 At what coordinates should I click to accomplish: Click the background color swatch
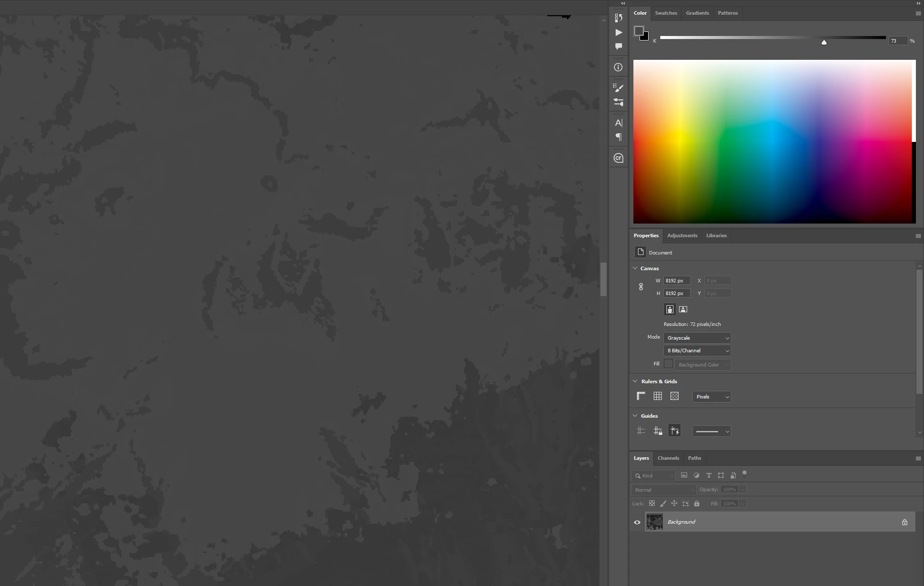(645, 37)
